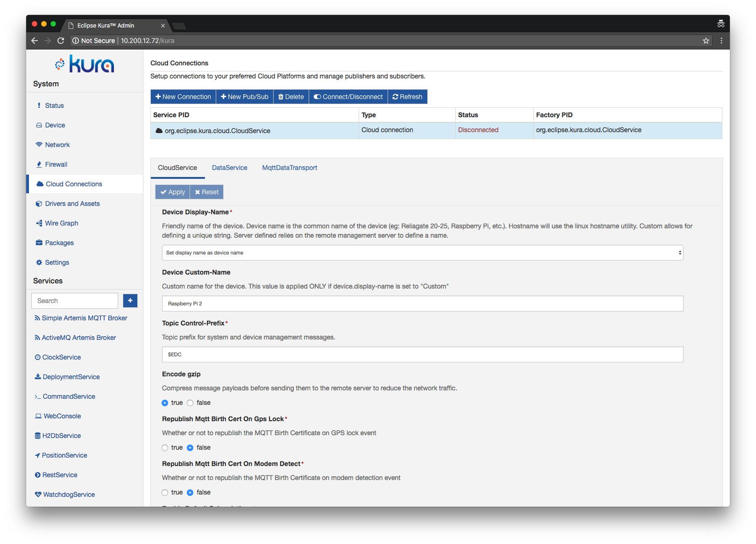Screen dimensions: 756x544
Task: Set Republish Birth Cert On Modem Detect true
Action: (x=165, y=493)
